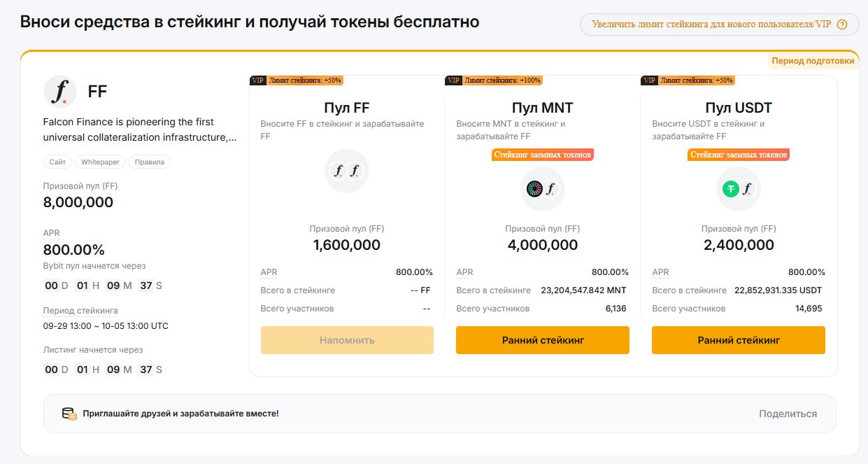This screenshot has height=464, width=868.
Task: Click the question mark help icon
Action: coord(842,24)
